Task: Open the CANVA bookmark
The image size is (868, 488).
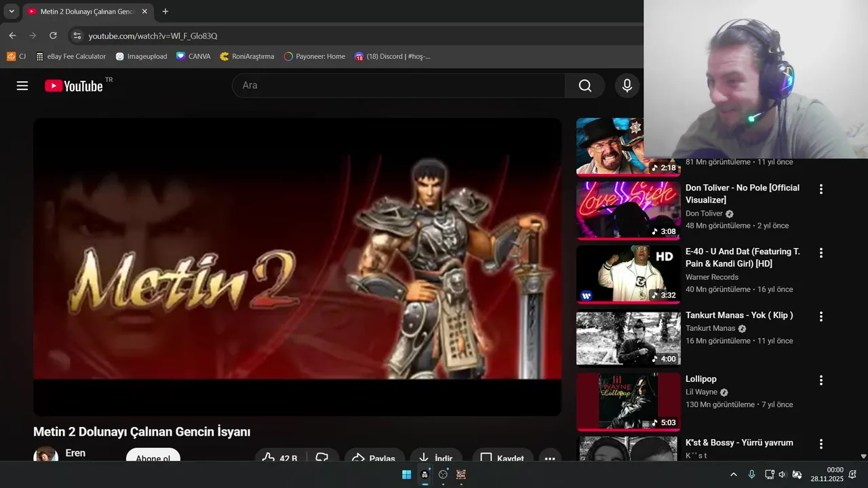Action: (193, 56)
